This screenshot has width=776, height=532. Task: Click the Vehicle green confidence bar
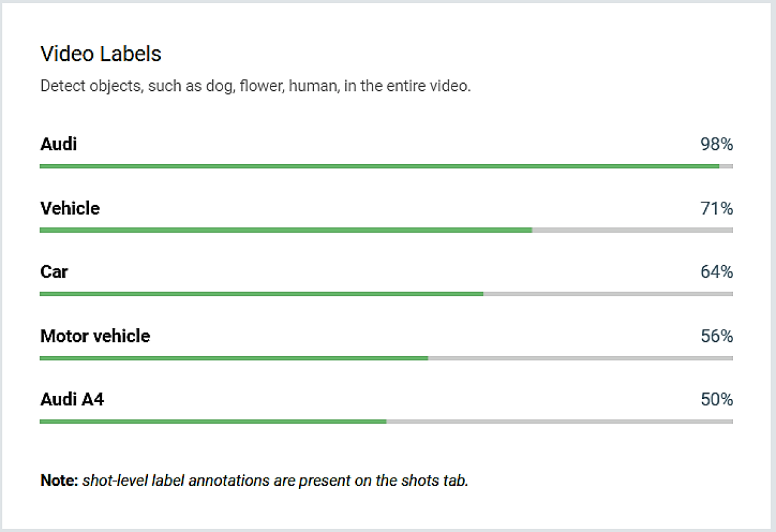coord(286,230)
